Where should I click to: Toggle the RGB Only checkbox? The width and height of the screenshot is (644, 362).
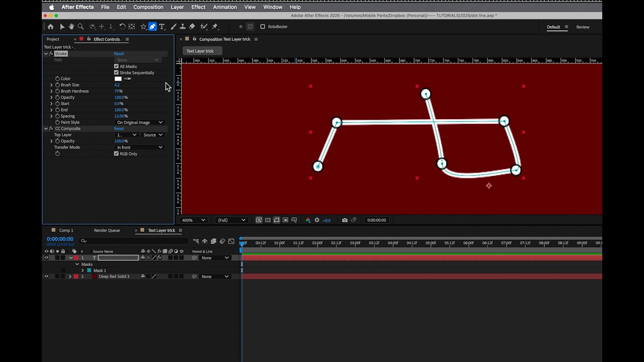(x=116, y=154)
